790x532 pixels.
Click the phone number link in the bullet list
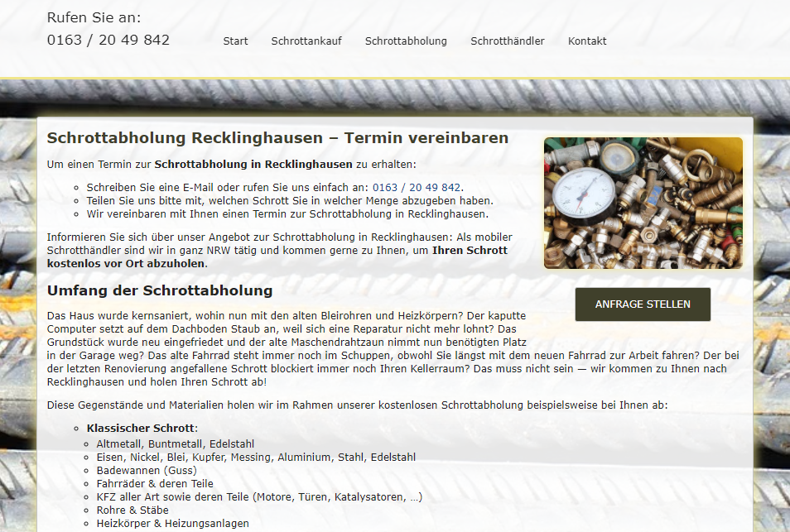tap(417, 188)
